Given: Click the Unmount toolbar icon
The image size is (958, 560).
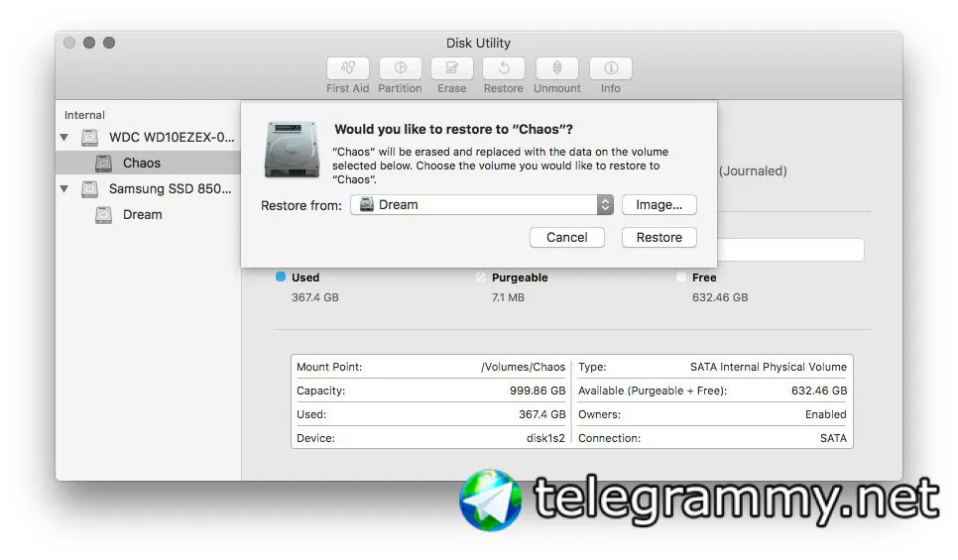Looking at the screenshot, I should pyautogui.click(x=557, y=67).
